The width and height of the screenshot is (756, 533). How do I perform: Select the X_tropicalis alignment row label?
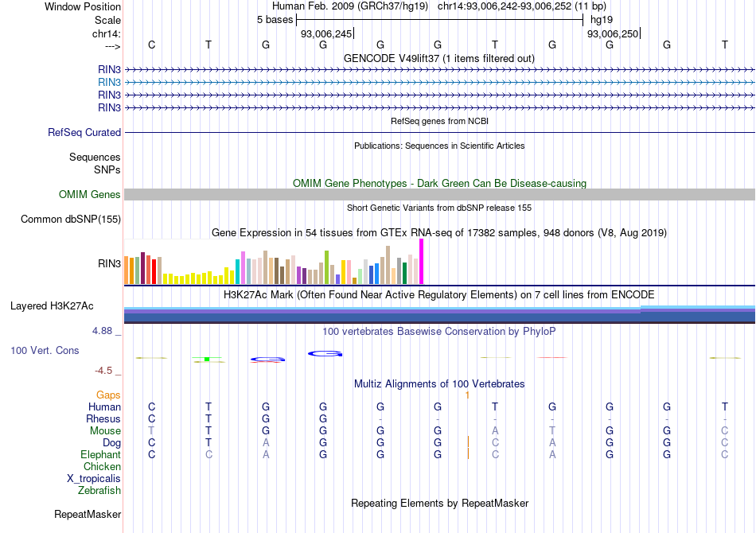click(94, 479)
